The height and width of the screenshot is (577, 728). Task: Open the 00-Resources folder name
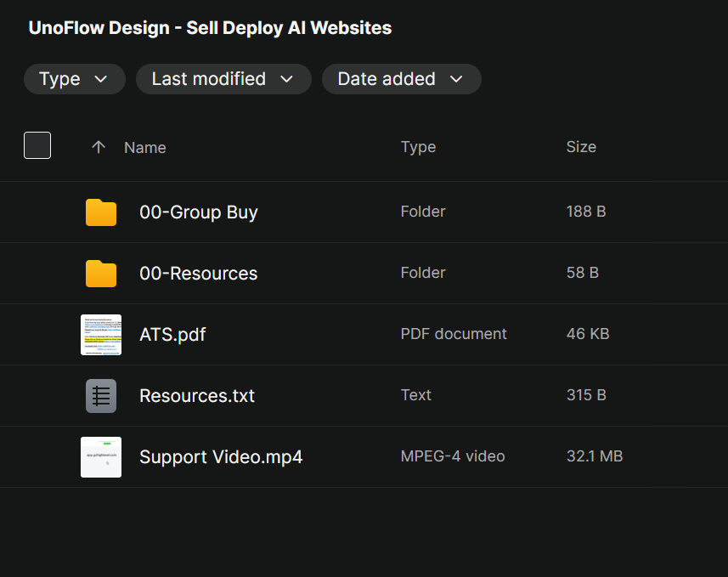(x=198, y=273)
